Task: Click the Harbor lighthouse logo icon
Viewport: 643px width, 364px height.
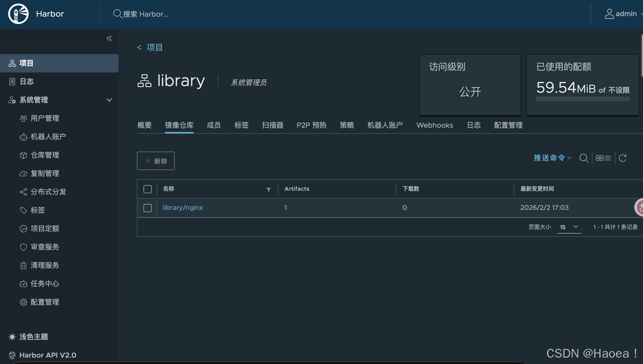Action: (x=18, y=14)
